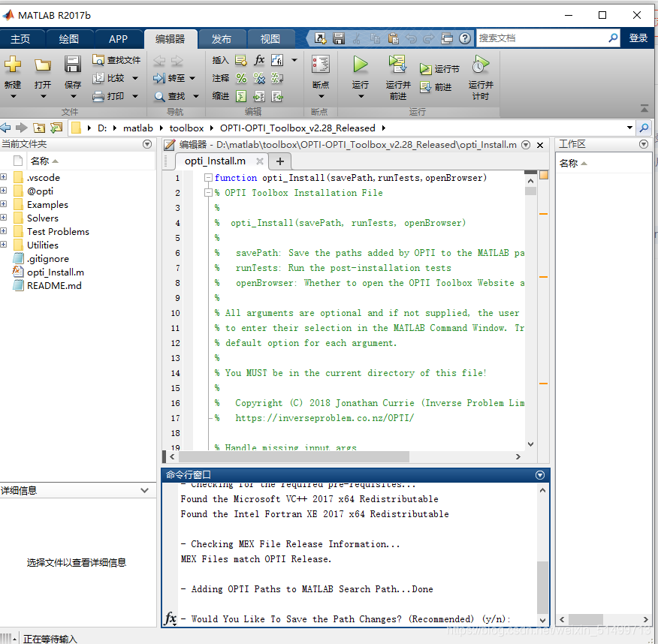Viewport: 658px width, 644px height.
Task: Switch to the Publish tab
Action: point(221,39)
